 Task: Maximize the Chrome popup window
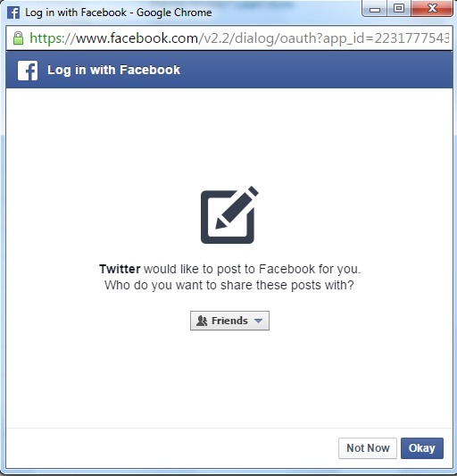399,9
